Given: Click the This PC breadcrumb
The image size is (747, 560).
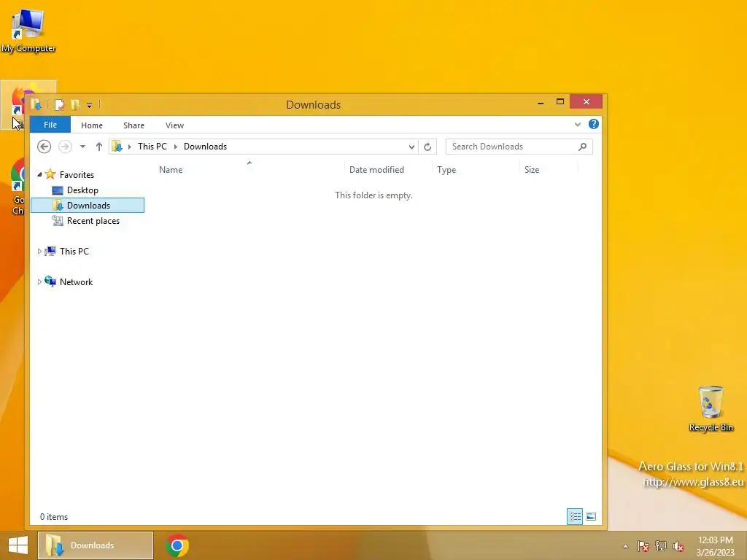Looking at the screenshot, I should coord(152,146).
